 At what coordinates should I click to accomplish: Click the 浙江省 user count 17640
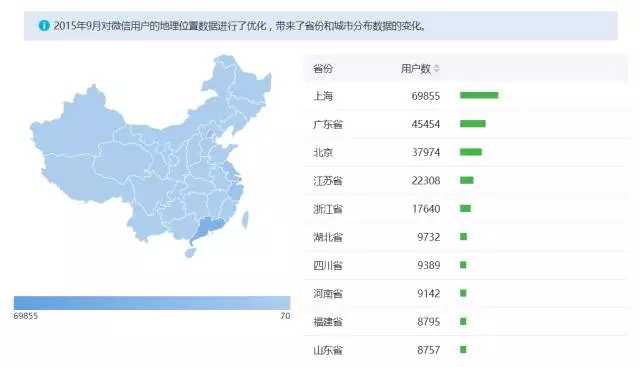click(426, 209)
